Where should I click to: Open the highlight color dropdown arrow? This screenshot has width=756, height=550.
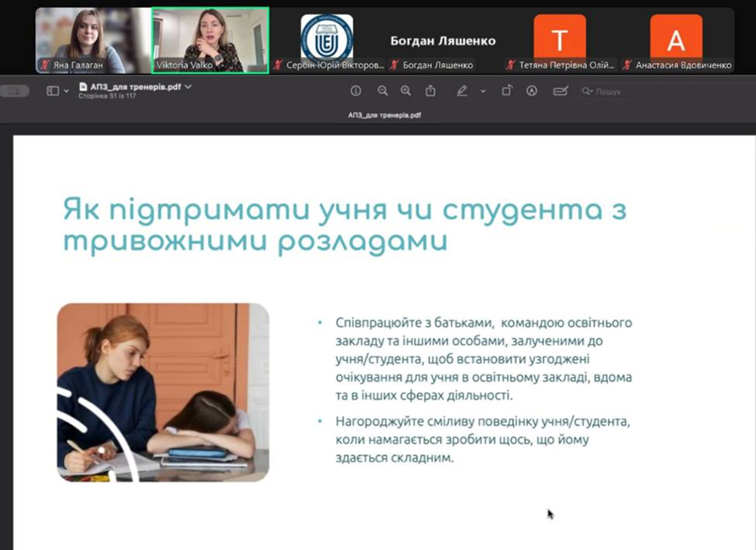[x=483, y=91]
